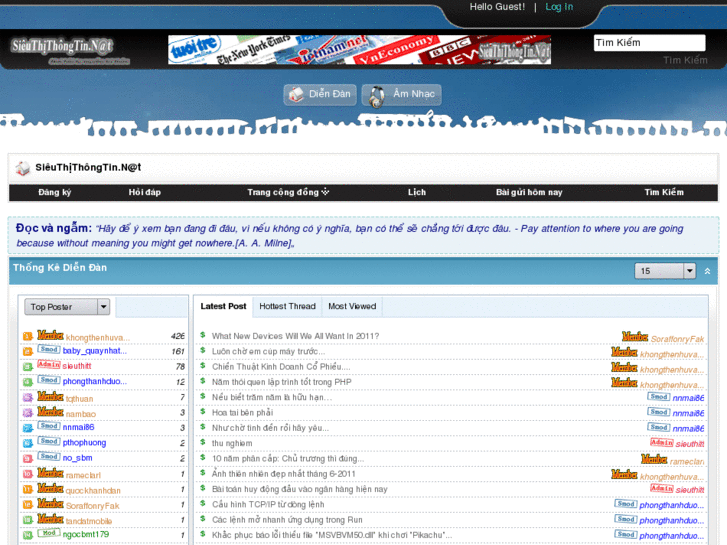Open the Top Poster dropdown
The height and width of the screenshot is (545, 727).
67,307
